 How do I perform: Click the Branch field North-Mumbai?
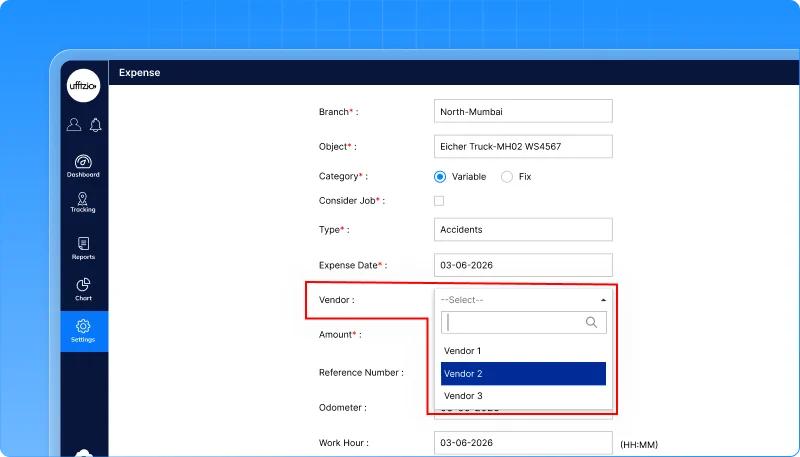[x=523, y=111]
